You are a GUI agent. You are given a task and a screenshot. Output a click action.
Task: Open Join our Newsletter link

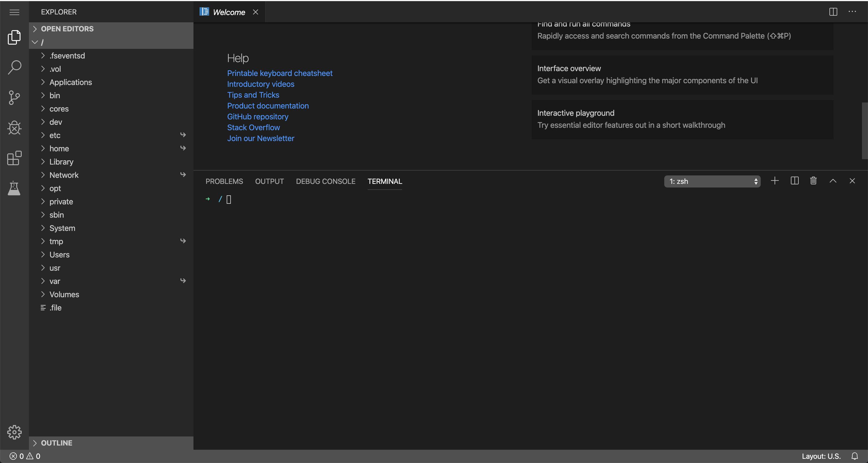coord(260,138)
